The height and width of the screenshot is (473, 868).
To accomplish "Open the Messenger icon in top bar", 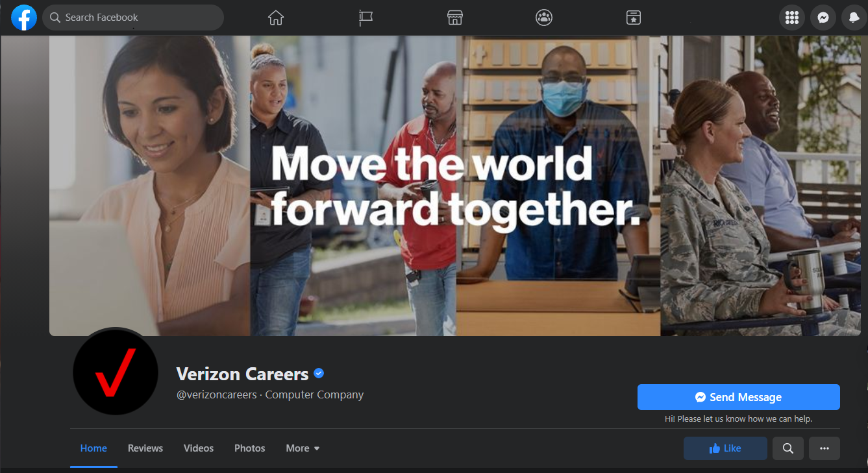I will click(823, 18).
